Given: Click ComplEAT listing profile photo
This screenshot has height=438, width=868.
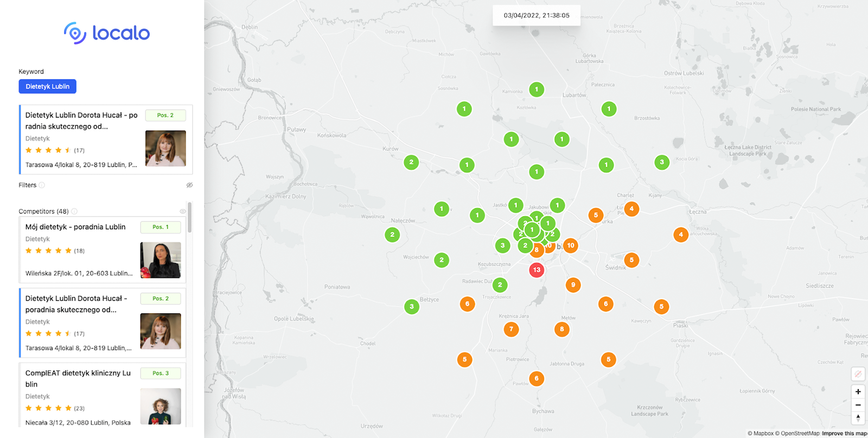Looking at the screenshot, I should [x=161, y=406].
